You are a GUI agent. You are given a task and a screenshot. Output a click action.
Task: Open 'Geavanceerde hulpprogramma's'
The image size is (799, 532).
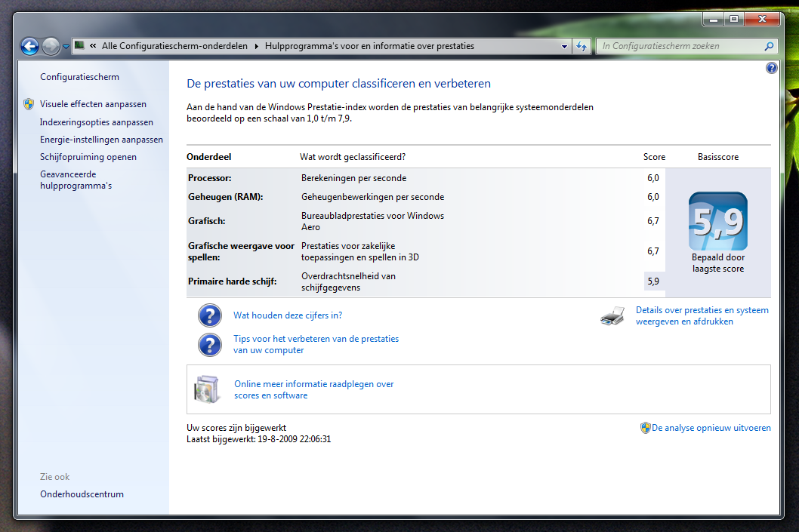pyautogui.click(x=76, y=180)
